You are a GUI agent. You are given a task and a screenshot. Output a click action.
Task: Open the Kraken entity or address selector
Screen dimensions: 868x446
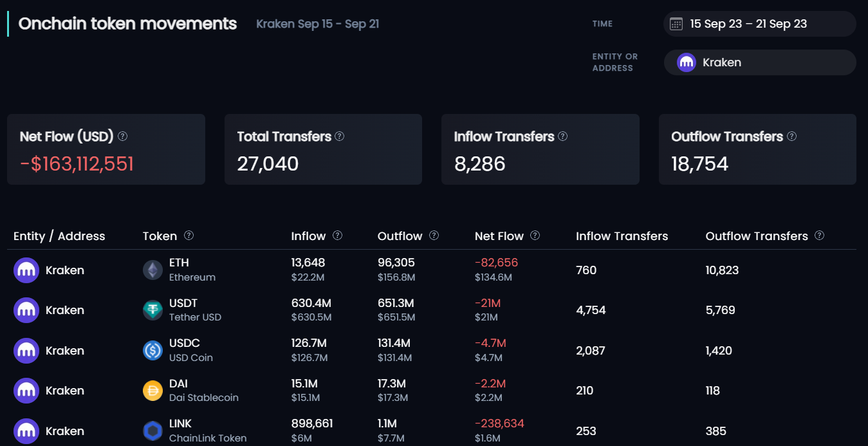[x=759, y=62]
